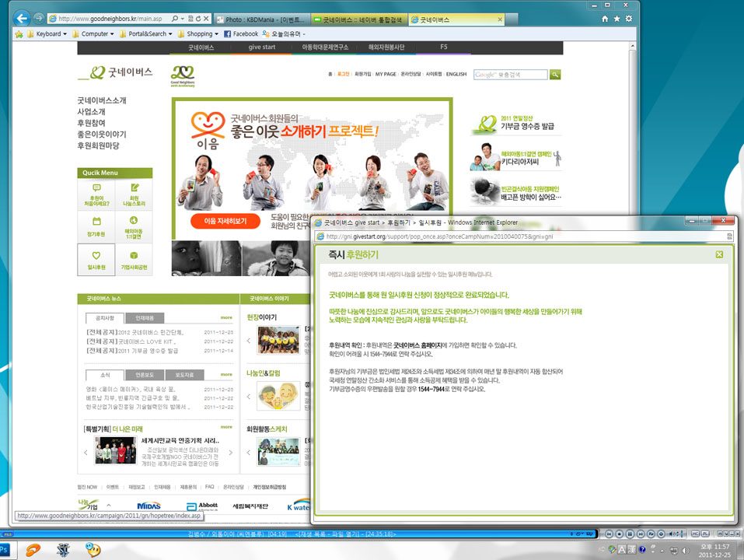Show hidden system tray icons arrow
Image resolution: width=744 pixels, height=560 pixels.
(x=662, y=551)
